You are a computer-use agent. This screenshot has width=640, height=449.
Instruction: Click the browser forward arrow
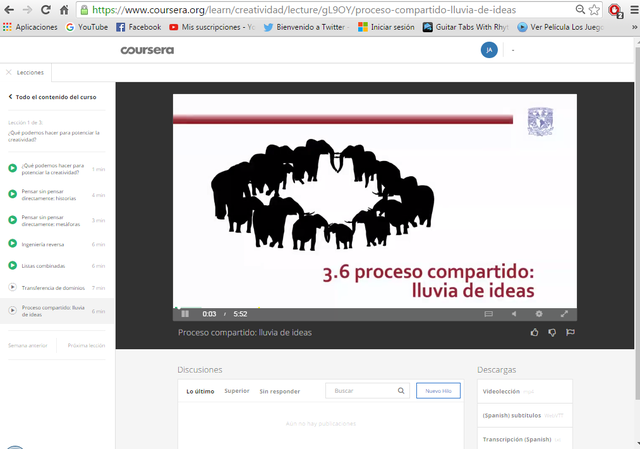(x=27, y=10)
